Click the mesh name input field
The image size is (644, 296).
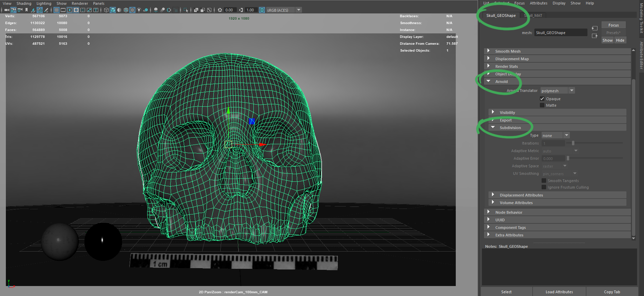560,33
